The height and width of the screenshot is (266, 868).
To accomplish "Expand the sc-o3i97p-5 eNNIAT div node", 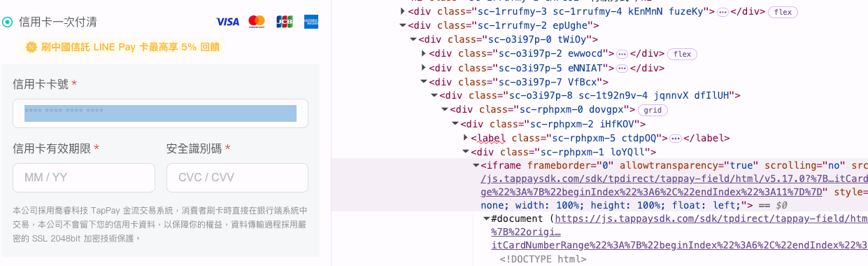I will click(424, 68).
